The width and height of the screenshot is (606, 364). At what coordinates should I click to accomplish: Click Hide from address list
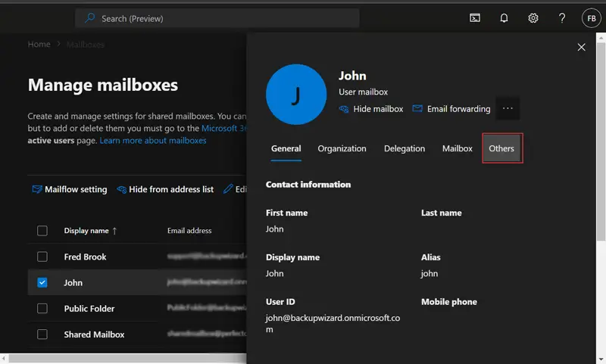pyautogui.click(x=165, y=189)
